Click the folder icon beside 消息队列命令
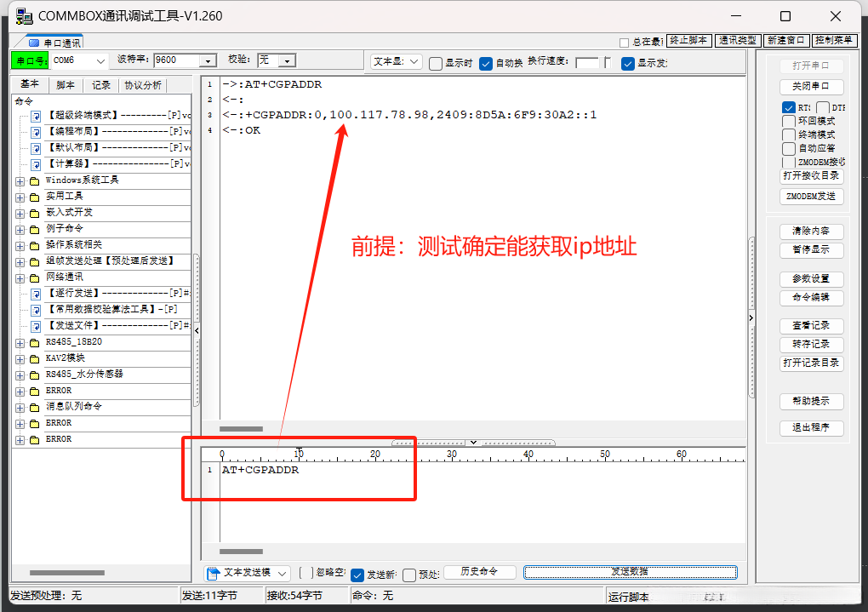 tap(33, 406)
